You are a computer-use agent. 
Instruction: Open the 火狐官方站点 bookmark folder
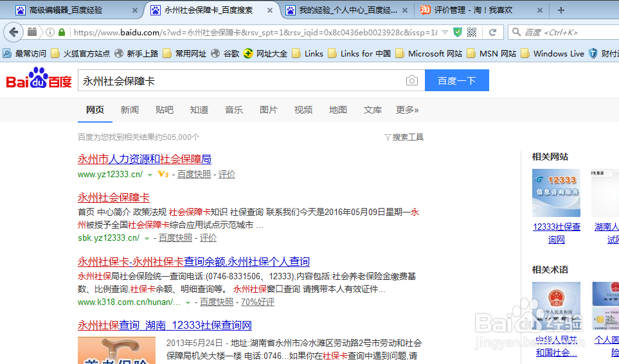[x=81, y=54]
